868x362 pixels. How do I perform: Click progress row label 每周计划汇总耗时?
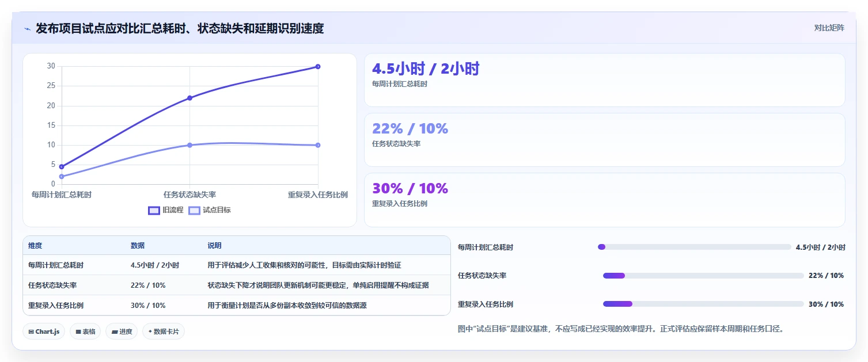coord(486,247)
